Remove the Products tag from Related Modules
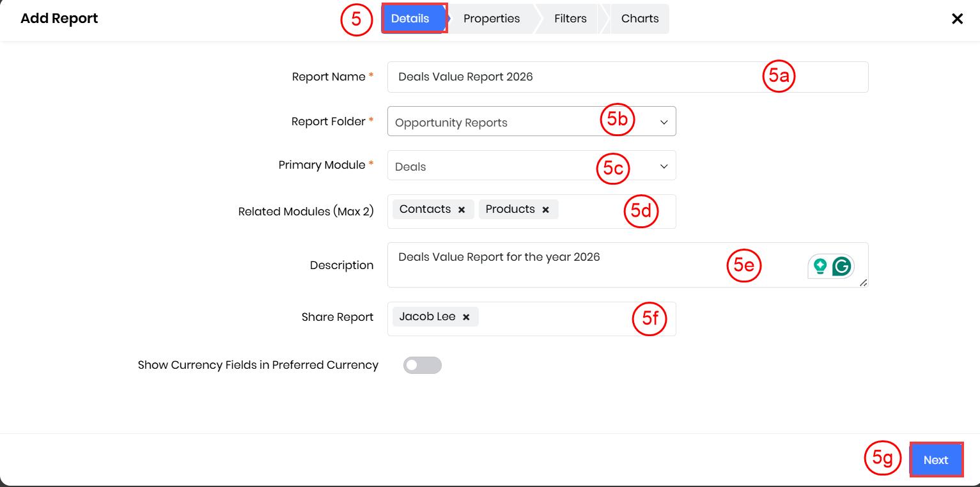Screen dimensions: 980x487 point(545,210)
